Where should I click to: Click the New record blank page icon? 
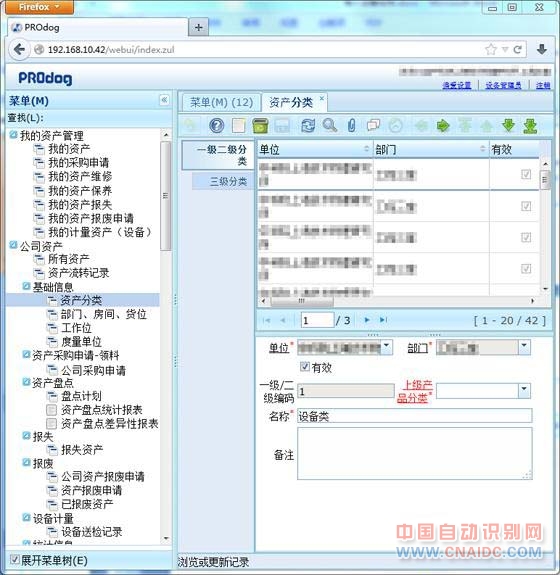point(238,126)
